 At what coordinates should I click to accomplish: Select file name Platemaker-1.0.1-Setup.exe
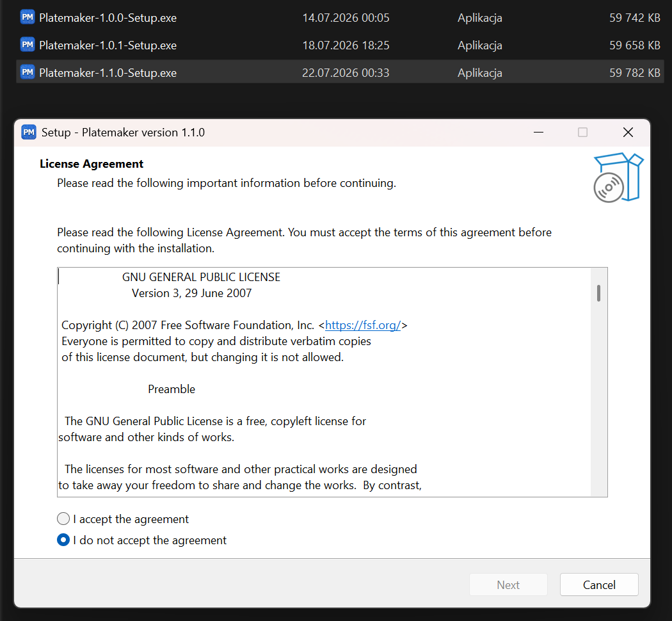[108, 45]
